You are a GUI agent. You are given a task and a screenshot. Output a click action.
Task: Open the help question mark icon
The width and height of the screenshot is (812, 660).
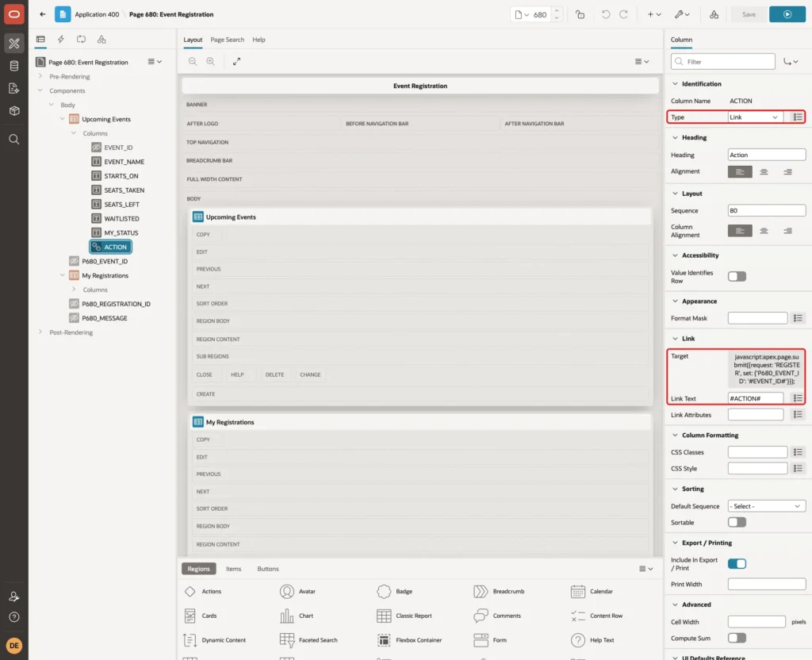(14, 617)
